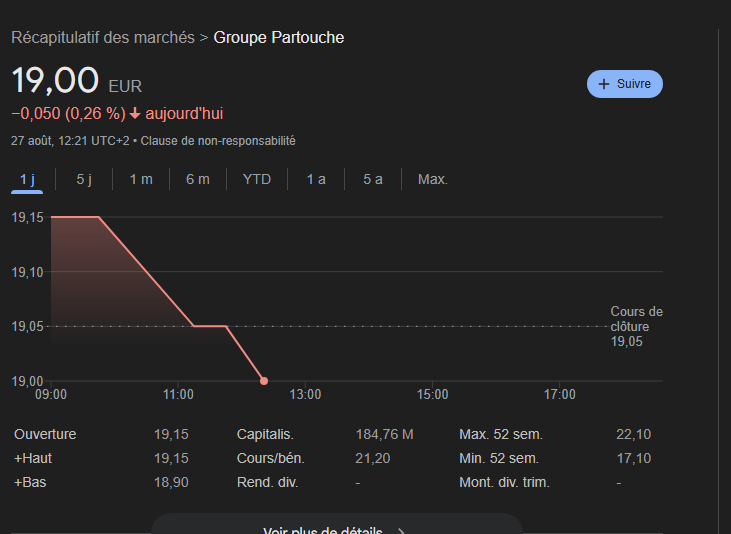Click the current price dot on chart

click(x=264, y=381)
